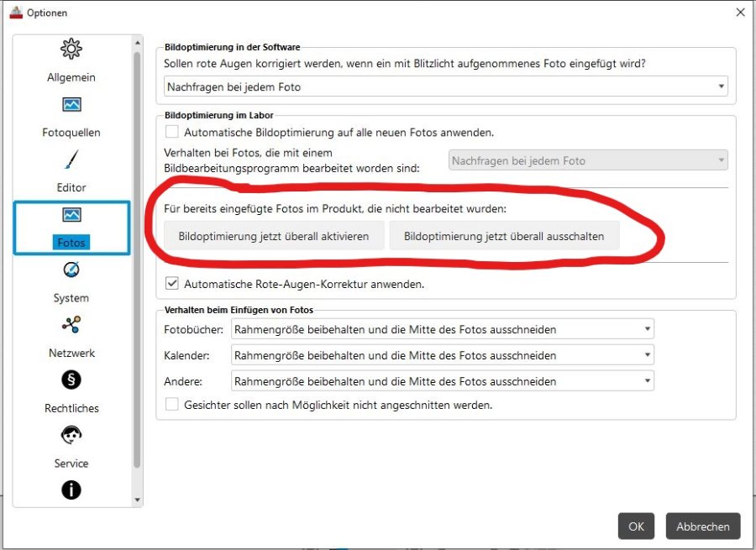The image size is (756, 550).
Task: Open Rechtliches paragraph-sign icon
Action: pos(71,380)
